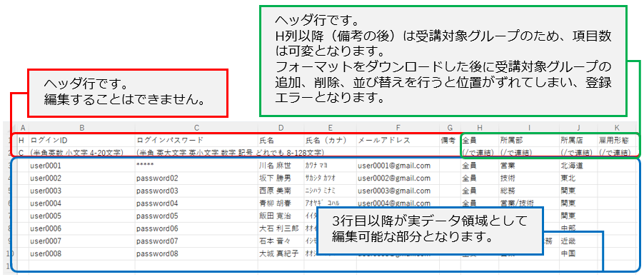Click the 近畿 store cell
644x277 pixels.
pos(578,241)
